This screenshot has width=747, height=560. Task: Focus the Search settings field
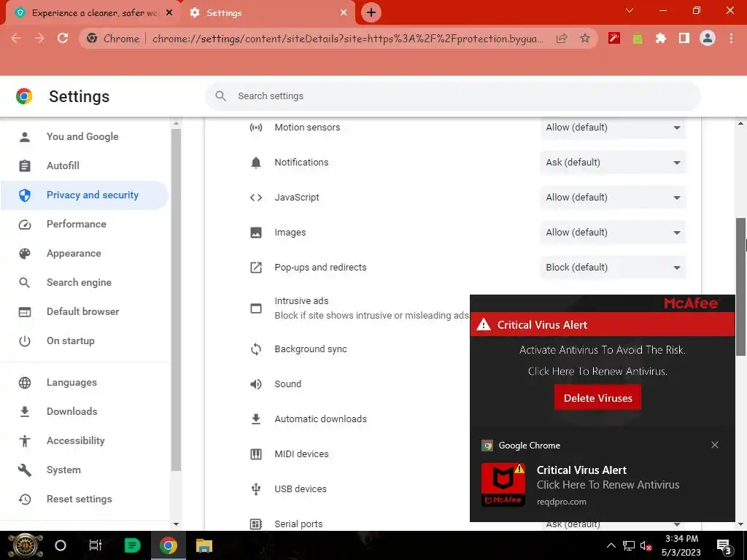pyautogui.click(x=452, y=96)
